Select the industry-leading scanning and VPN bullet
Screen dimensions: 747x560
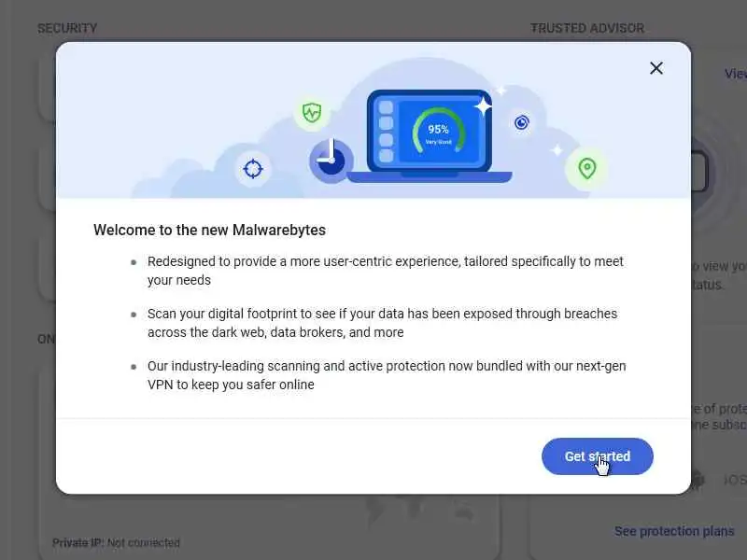click(387, 375)
